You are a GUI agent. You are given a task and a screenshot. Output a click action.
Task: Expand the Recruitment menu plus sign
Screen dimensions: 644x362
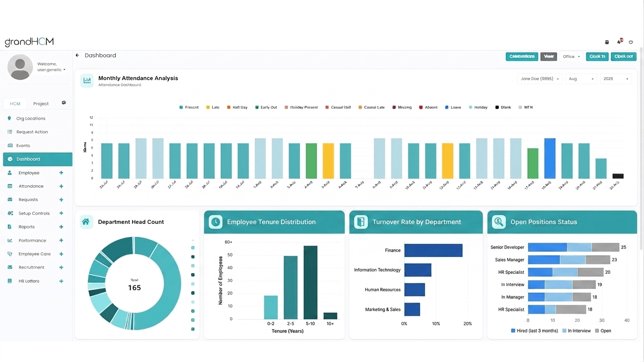(61, 267)
